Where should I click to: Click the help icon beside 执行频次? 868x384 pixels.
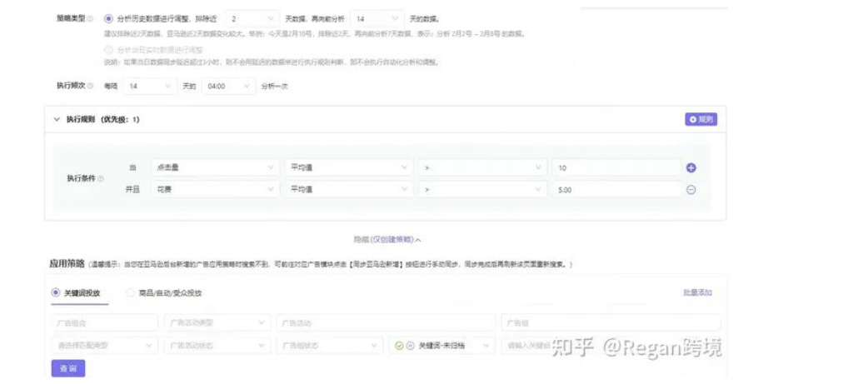pos(90,86)
